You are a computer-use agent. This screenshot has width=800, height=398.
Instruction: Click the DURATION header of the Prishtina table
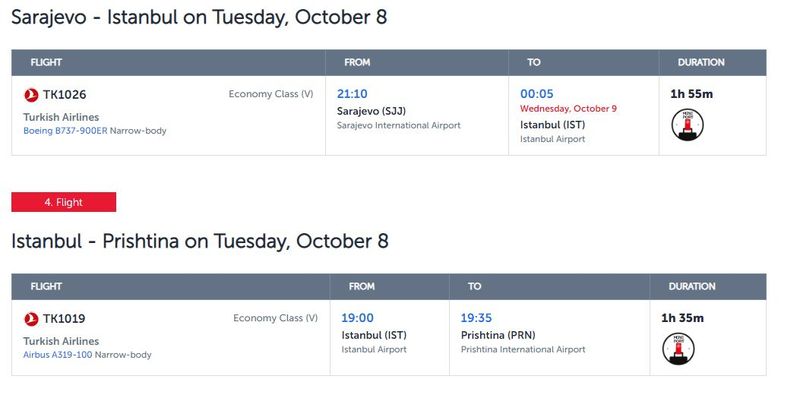692,286
